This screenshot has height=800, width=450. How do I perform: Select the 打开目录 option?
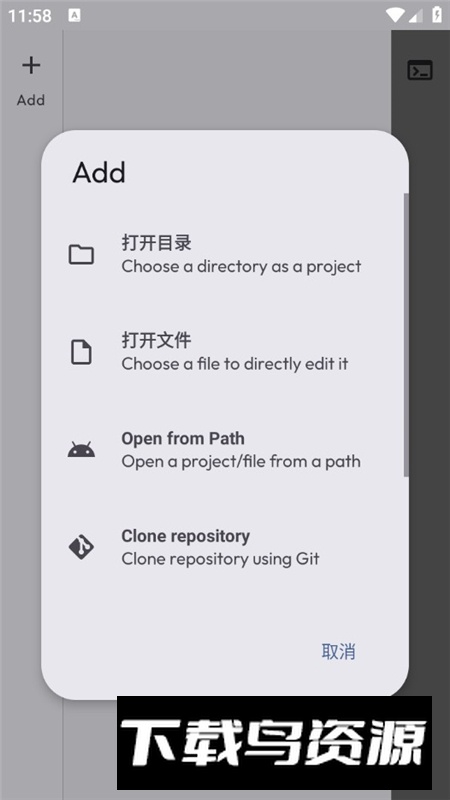click(x=224, y=254)
